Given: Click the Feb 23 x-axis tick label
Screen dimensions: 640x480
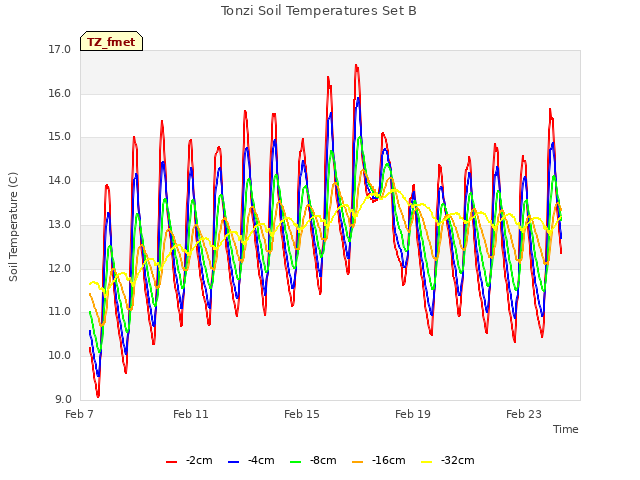Looking at the screenshot, I should pos(524,414).
